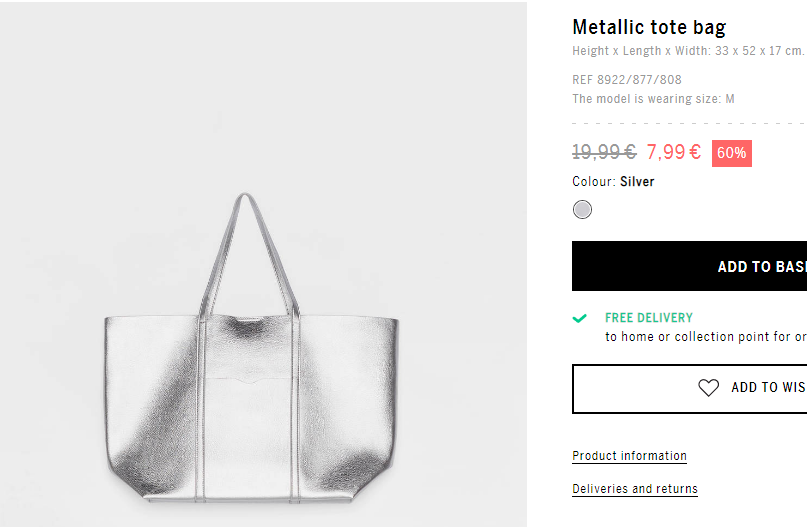Click the Height x Length x Width dimensions
This screenshot has height=527, width=807.
point(688,51)
